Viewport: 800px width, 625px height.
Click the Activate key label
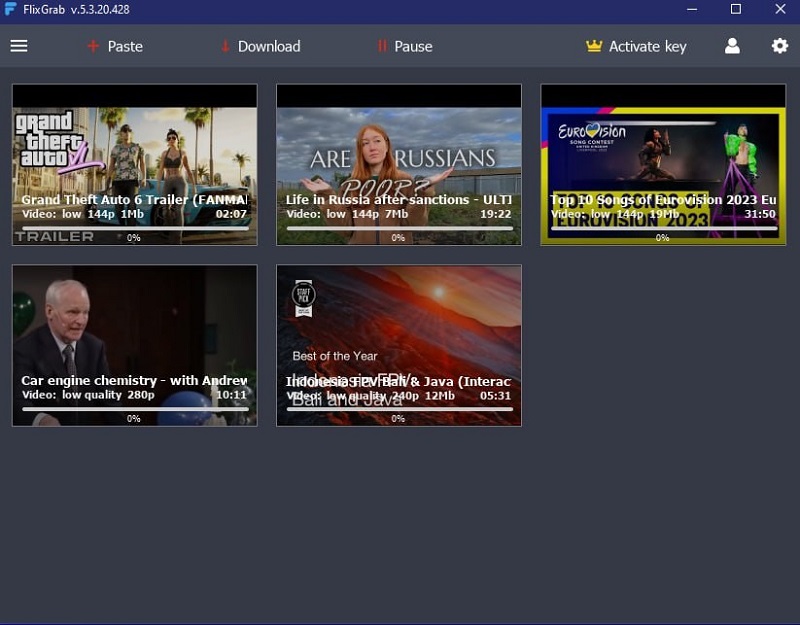[647, 47]
